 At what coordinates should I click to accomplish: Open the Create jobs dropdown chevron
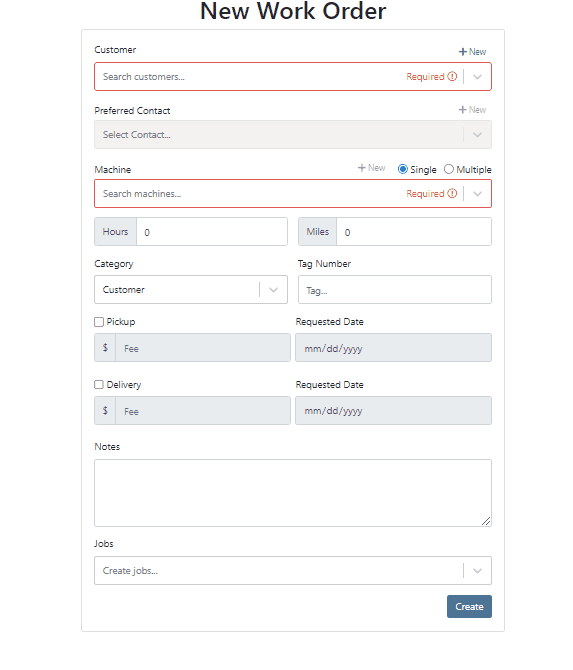click(x=478, y=571)
